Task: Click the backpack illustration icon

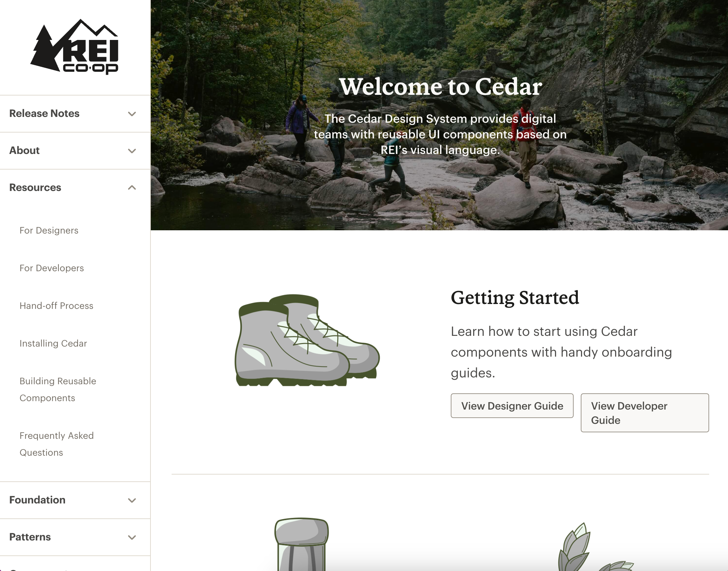Action: (x=302, y=544)
